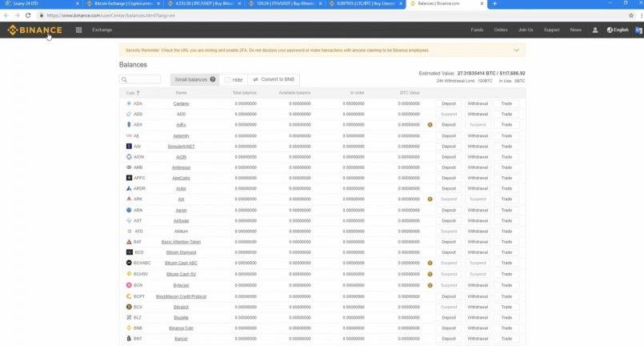Open the Basic Attention Token link
The image size is (644, 346).
pos(181,242)
